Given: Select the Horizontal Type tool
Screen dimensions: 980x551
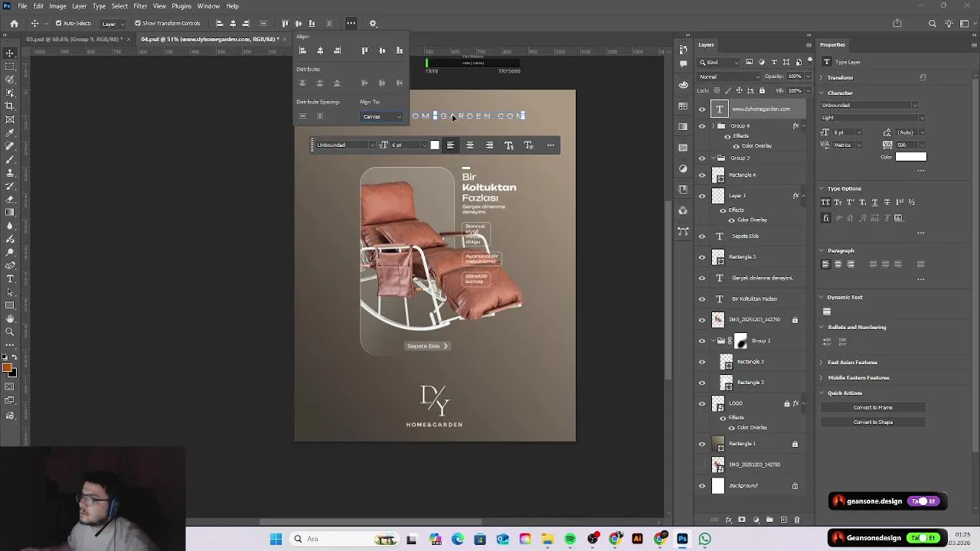Looking at the screenshot, I should [10, 279].
